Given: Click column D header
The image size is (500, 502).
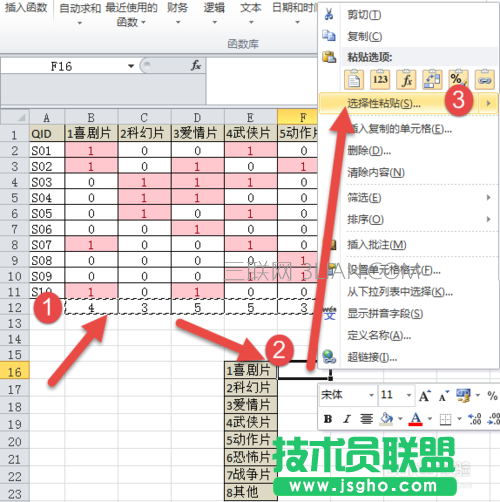Looking at the screenshot, I should coord(197,117).
